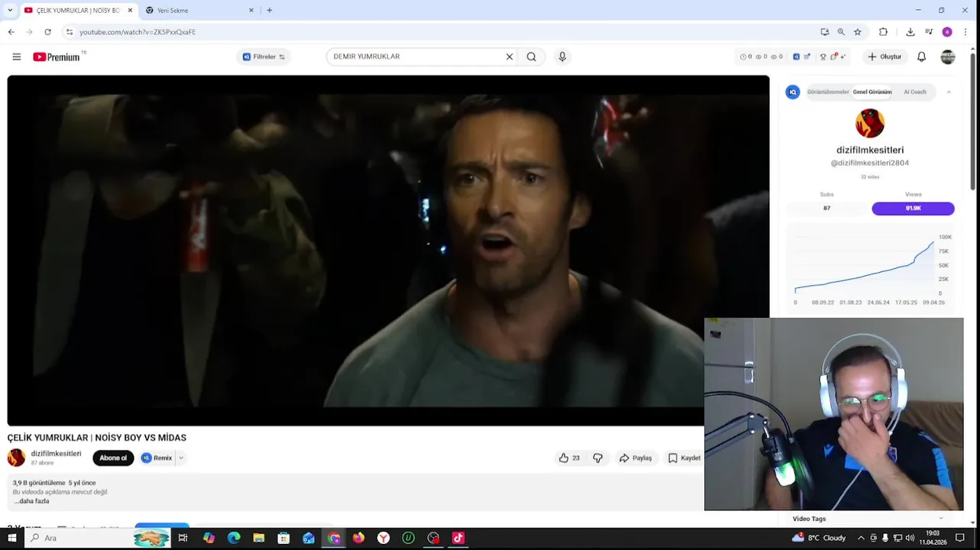Open the vidIQ trophy icon
980x550 pixels.
click(823, 57)
